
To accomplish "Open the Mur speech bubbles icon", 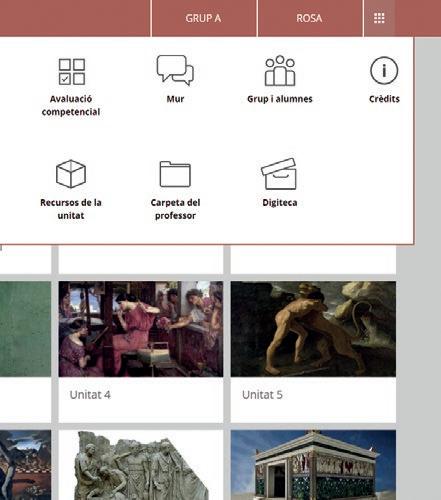I will click(x=175, y=70).
